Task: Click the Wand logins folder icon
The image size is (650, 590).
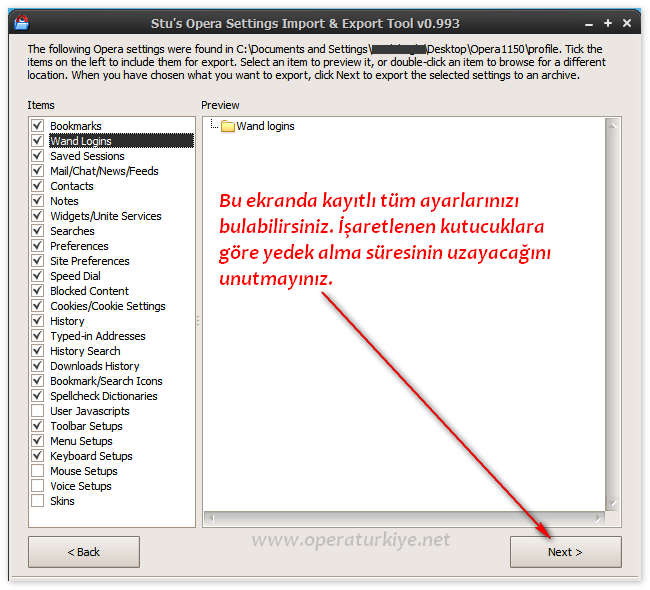Action: (228, 126)
